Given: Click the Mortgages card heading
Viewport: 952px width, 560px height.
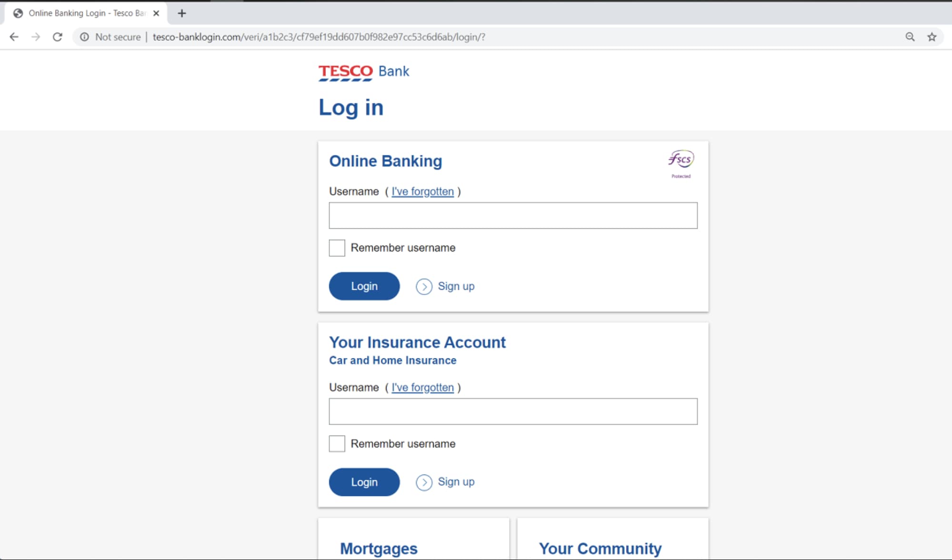Looking at the screenshot, I should [379, 549].
